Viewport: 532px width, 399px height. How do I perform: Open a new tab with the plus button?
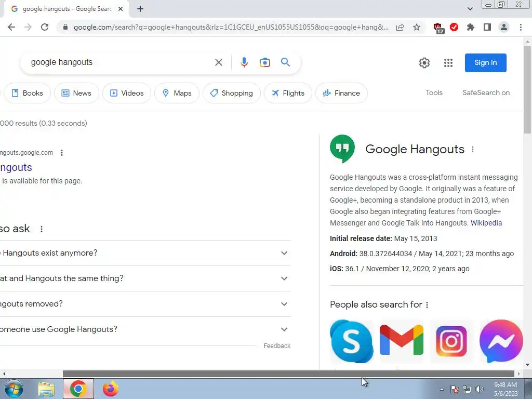[140, 9]
